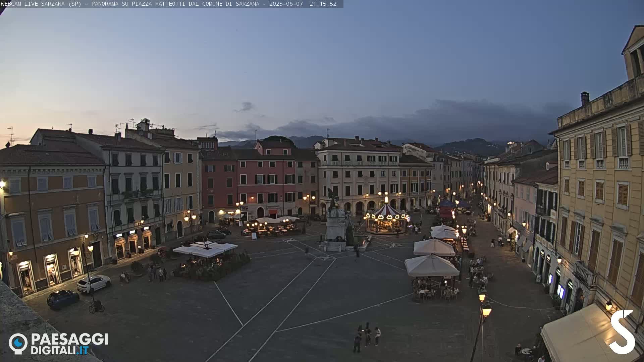The height and width of the screenshot is (362, 644).
Task: Click the white S logo
Action: [622, 332]
